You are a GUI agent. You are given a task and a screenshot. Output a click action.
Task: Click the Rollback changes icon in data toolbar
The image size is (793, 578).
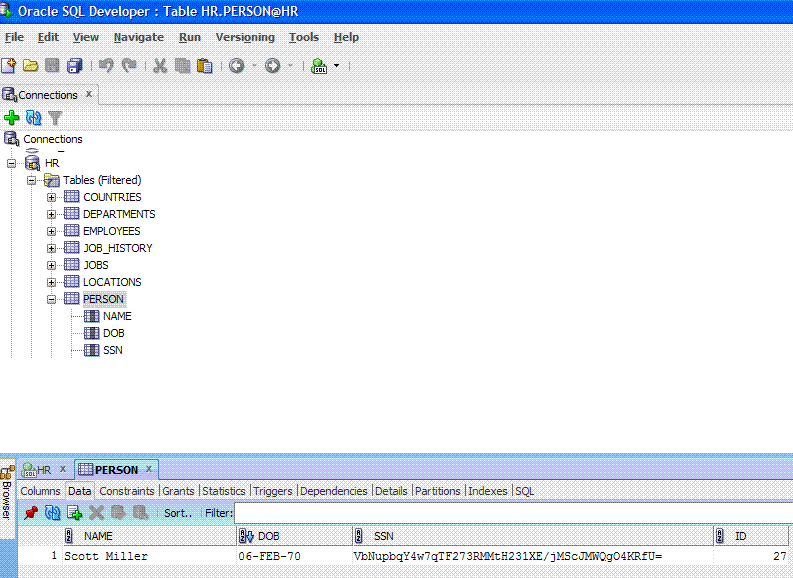coord(140,513)
